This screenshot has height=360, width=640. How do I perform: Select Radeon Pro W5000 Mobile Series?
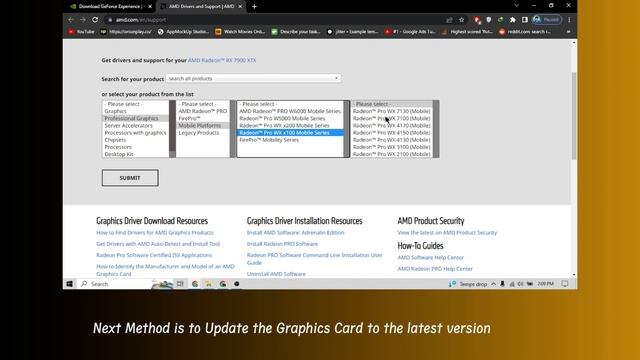282,118
